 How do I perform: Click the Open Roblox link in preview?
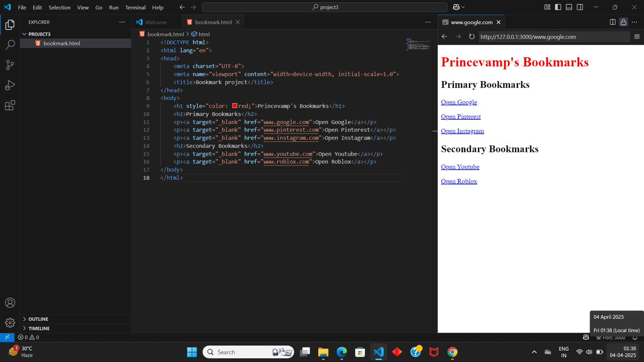pyautogui.click(x=459, y=181)
